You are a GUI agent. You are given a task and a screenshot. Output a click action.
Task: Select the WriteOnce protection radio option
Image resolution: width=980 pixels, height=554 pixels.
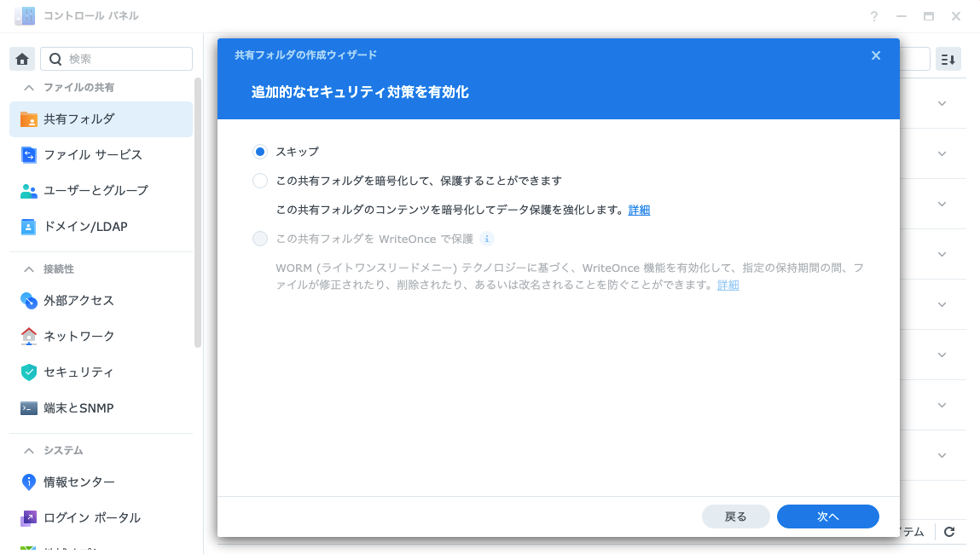click(260, 239)
